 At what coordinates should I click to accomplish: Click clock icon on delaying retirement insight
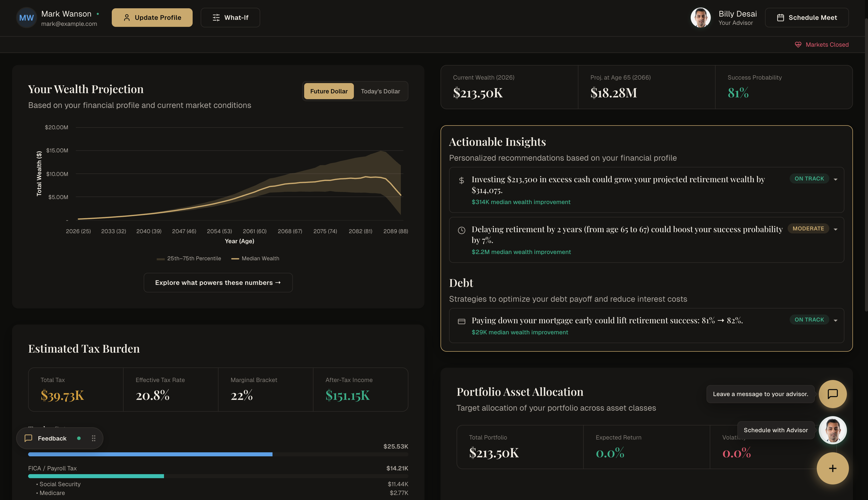click(461, 230)
